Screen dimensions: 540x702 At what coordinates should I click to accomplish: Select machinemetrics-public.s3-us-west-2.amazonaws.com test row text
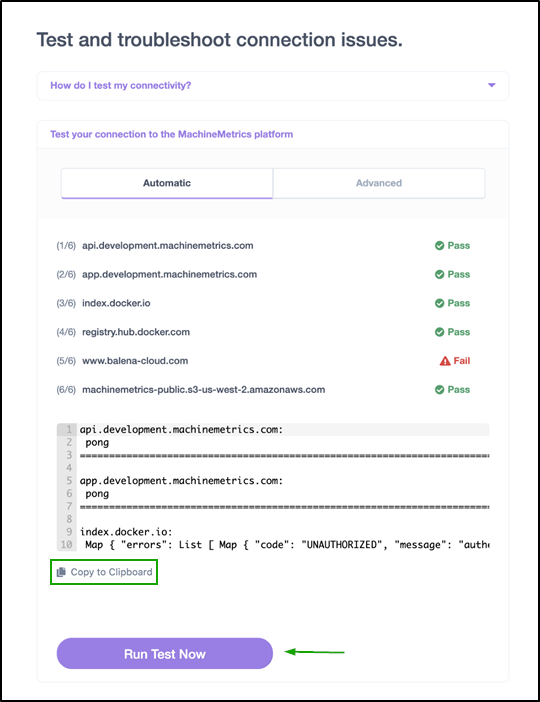pyautogui.click(x=203, y=390)
